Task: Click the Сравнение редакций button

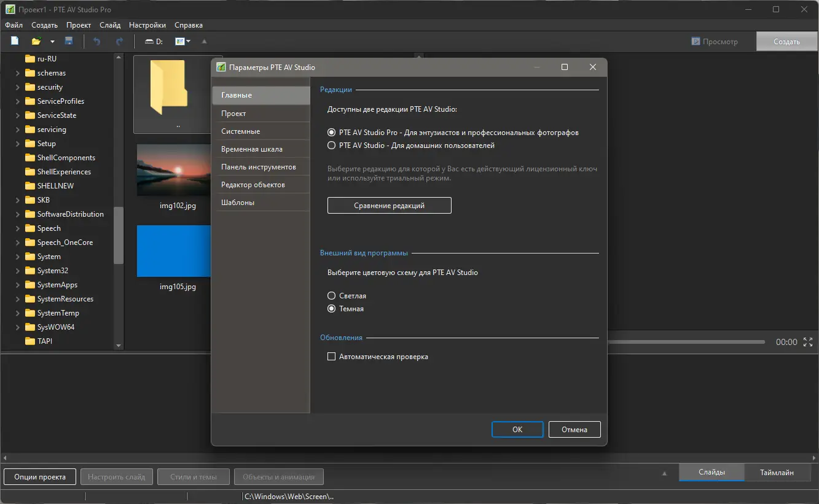Action: click(x=390, y=206)
